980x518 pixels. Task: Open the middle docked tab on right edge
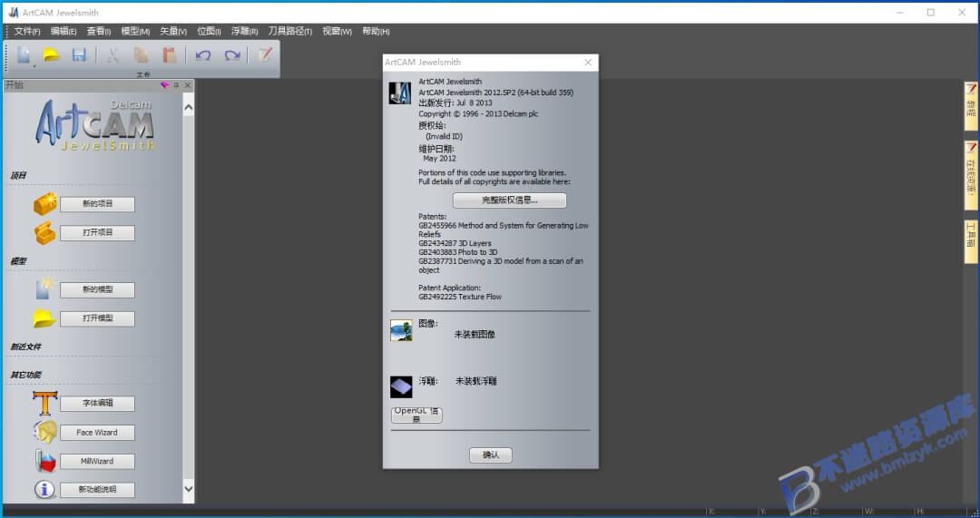pos(971,176)
